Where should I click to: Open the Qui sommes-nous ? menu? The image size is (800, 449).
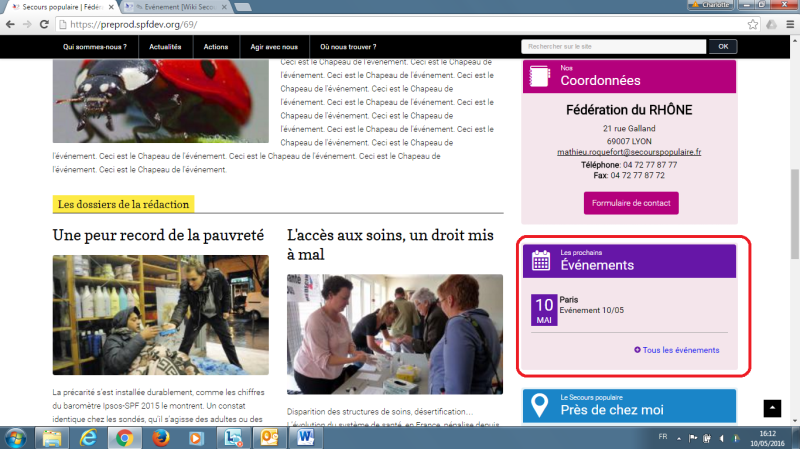(94, 47)
